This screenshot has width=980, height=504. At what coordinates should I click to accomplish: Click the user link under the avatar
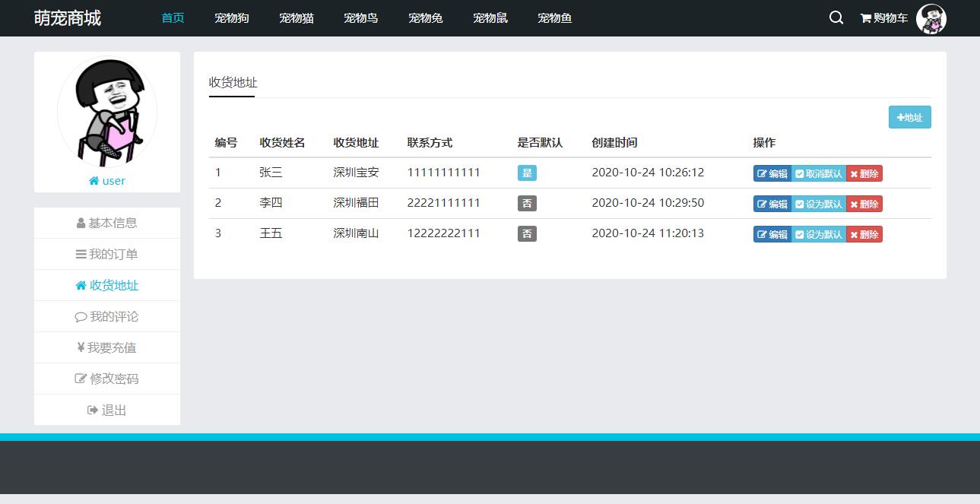tap(106, 180)
